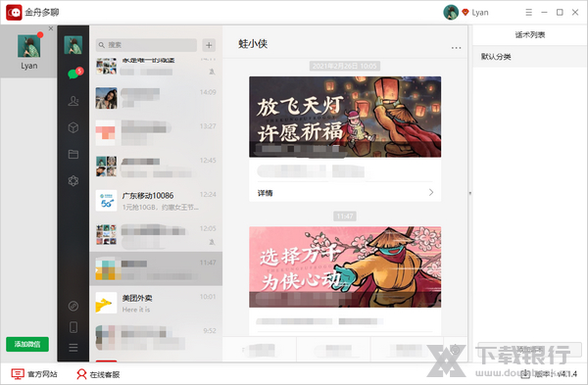Open the 放飞天灯 许愿祈福 article image

click(x=345, y=117)
